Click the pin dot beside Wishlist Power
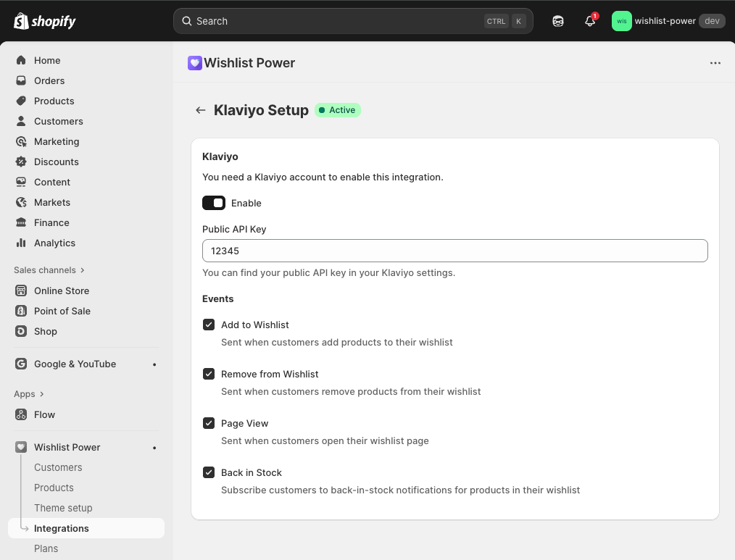735x560 pixels. (x=154, y=448)
